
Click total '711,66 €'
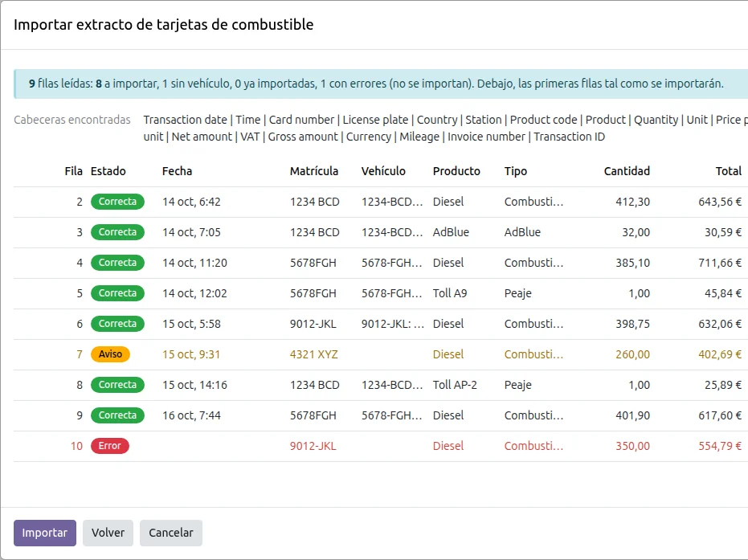click(x=720, y=263)
